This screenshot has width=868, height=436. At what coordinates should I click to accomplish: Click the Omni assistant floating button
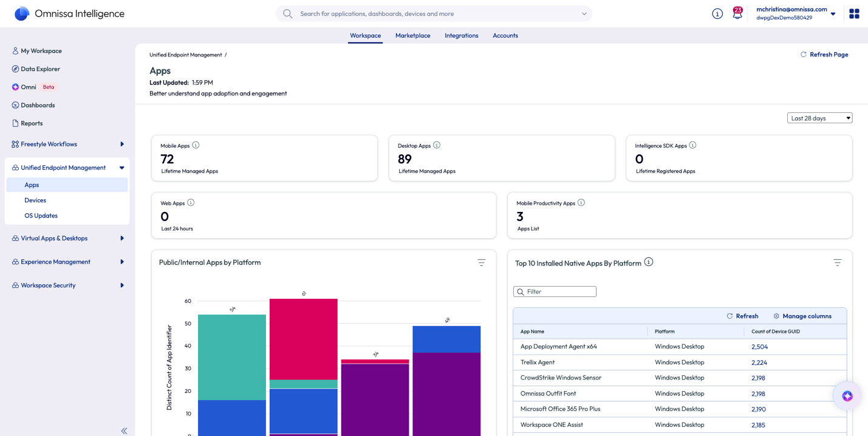pos(847,396)
